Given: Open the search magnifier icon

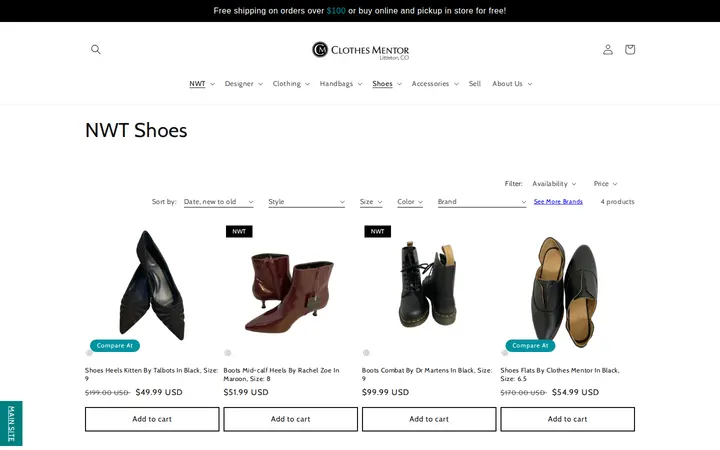Looking at the screenshot, I should pyautogui.click(x=96, y=49).
